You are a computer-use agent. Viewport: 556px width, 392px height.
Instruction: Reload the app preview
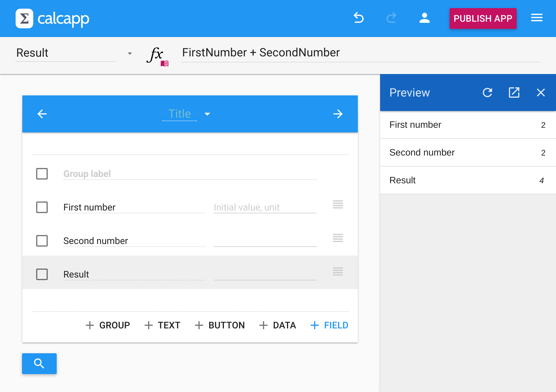[x=487, y=93]
